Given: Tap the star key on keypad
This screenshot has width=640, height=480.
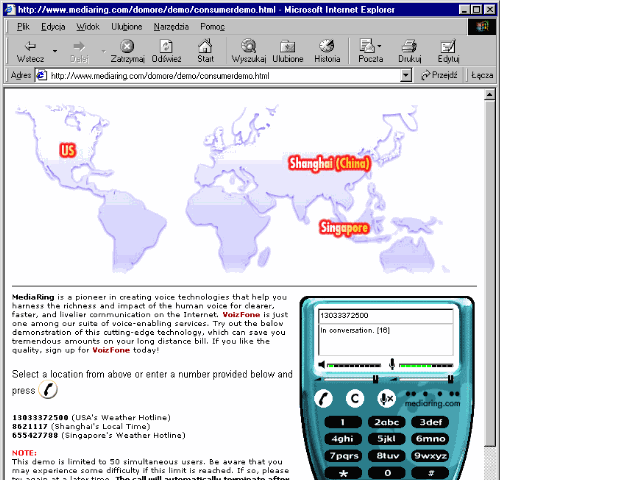Looking at the screenshot, I should (x=343, y=473).
